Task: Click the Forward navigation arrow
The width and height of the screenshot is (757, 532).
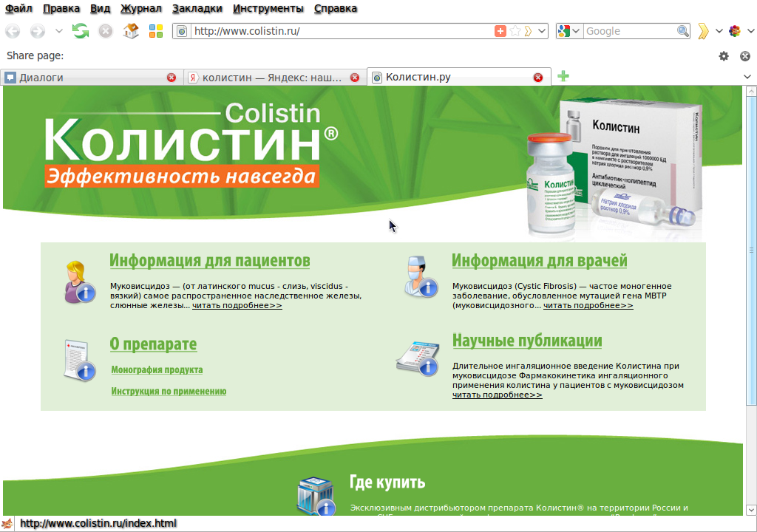Action: (37, 31)
